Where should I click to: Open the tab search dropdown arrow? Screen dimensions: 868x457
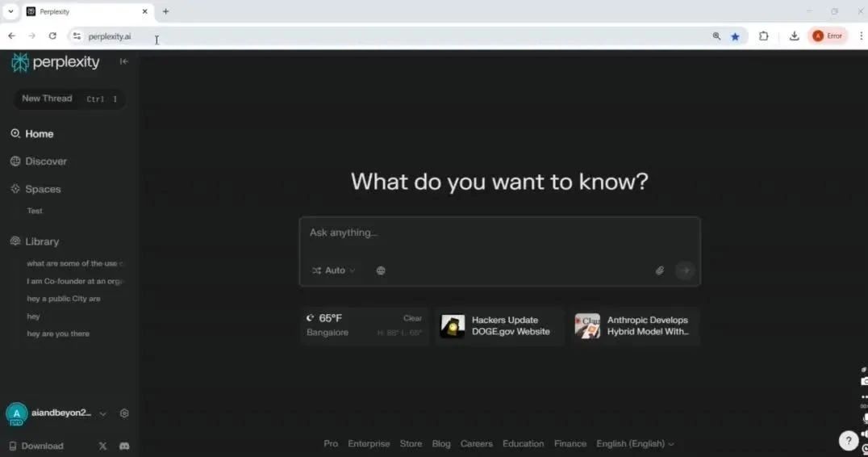(x=10, y=11)
